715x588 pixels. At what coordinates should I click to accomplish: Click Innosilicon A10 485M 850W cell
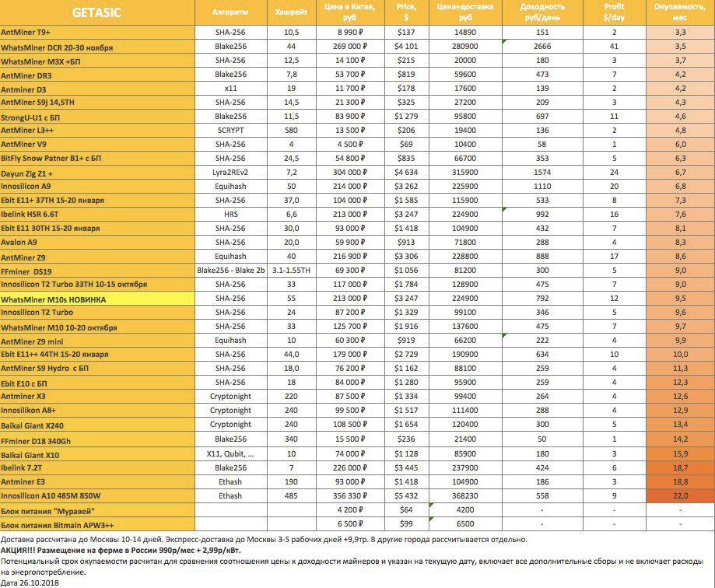click(97, 496)
